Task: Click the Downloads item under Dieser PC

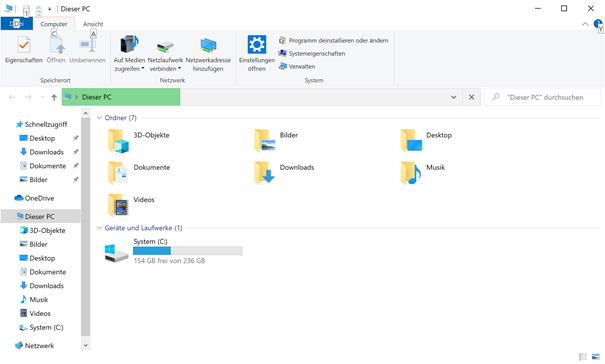Action: pyautogui.click(x=42, y=286)
